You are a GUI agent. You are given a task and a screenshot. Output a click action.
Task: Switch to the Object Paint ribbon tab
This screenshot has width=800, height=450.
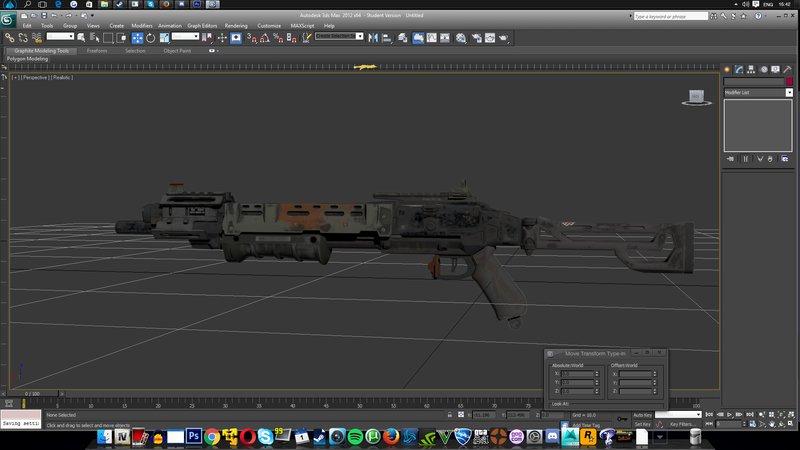177,51
